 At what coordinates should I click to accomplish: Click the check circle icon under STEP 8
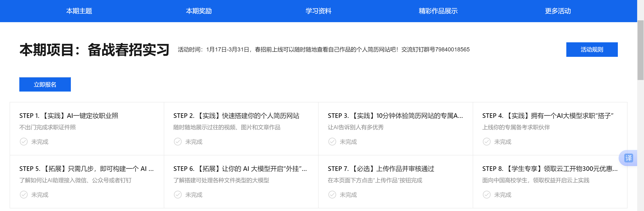click(x=487, y=195)
